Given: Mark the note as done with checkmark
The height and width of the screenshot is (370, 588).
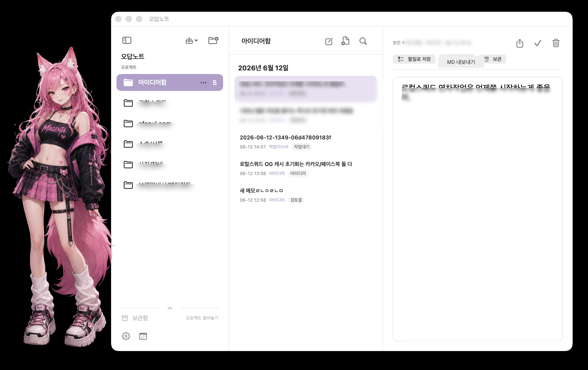Looking at the screenshot, I should (538, 43).
